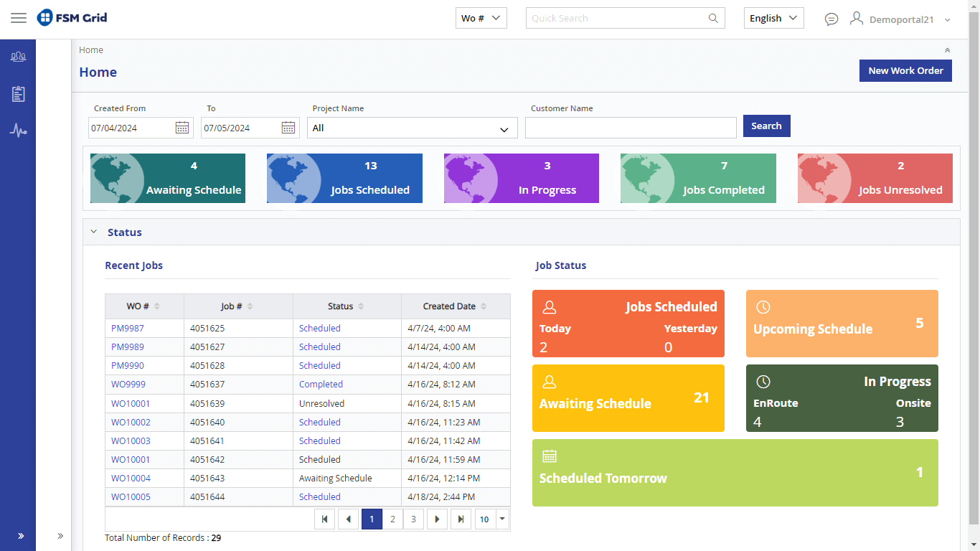Viewport: 980px width, 551px height.
Task: Open the orange Jobs Scheduled status card
Action: (628, 324)
